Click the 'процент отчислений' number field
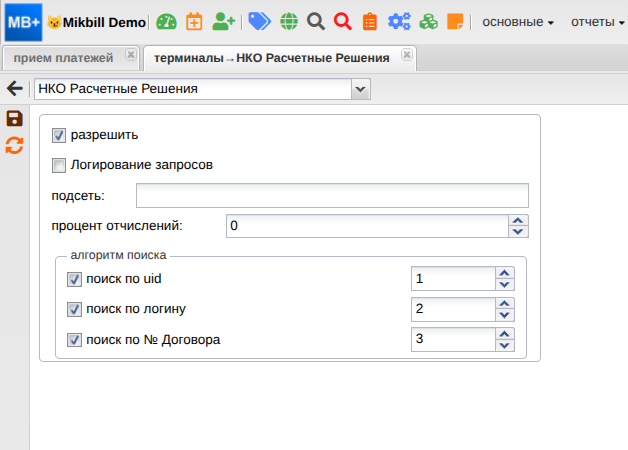The image size is (628, 450). tap(368, 226)
